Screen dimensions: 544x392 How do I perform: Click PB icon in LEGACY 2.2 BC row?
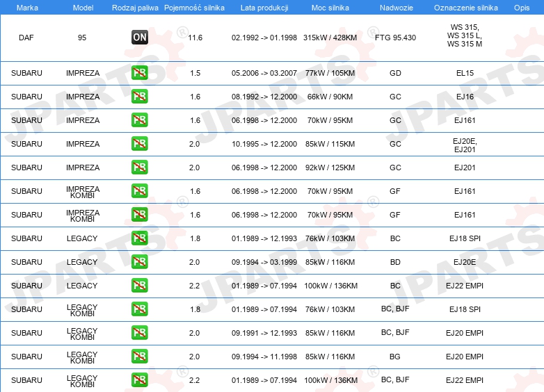click(x=140, y=285)
